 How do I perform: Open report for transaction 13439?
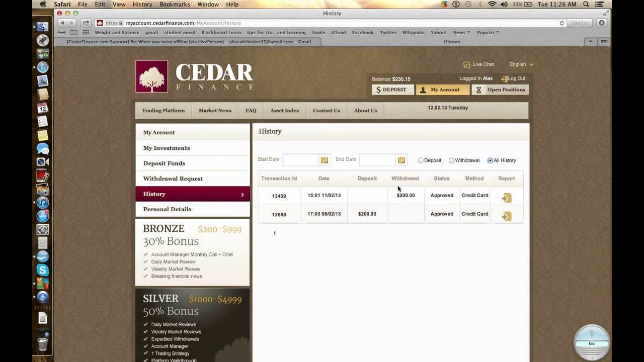pos(506,198)
